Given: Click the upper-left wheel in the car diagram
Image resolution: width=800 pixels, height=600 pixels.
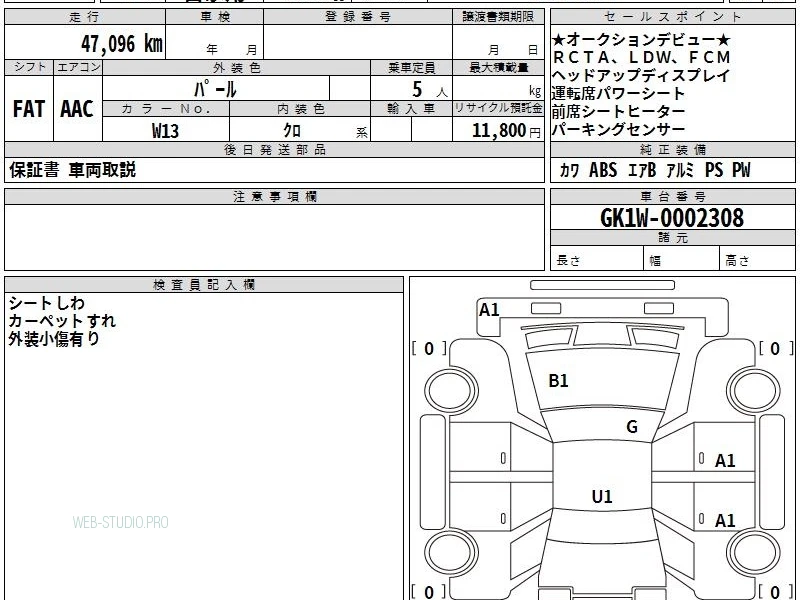Looking at the screenshot, I should click(x=451, y=391).
